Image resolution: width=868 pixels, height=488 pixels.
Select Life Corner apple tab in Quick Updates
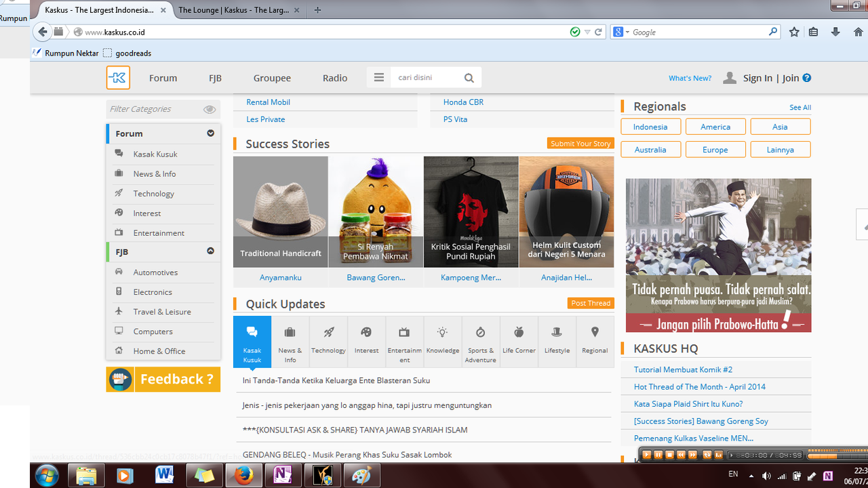pyautogui.click(x=519, y=342)
